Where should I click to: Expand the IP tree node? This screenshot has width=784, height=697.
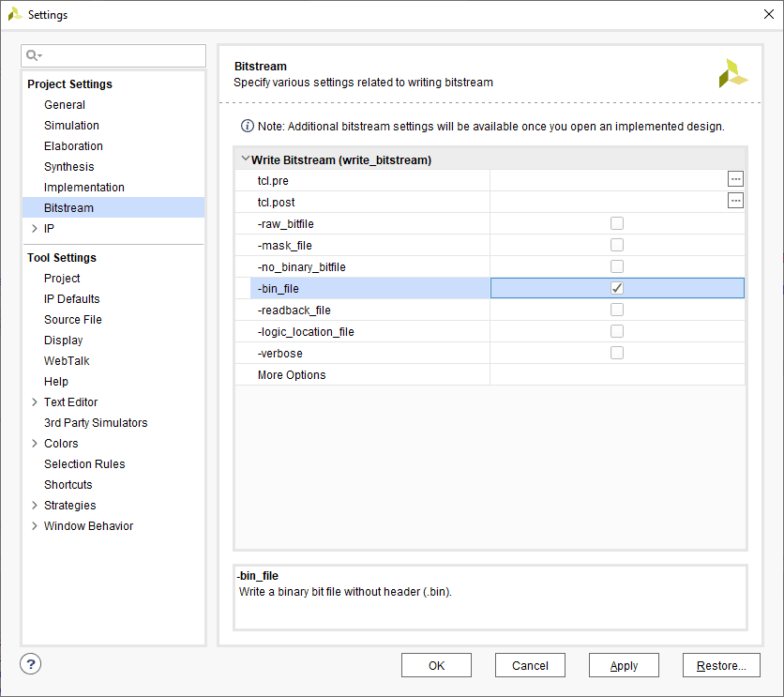pyautogui.click(x=35, y=229)
